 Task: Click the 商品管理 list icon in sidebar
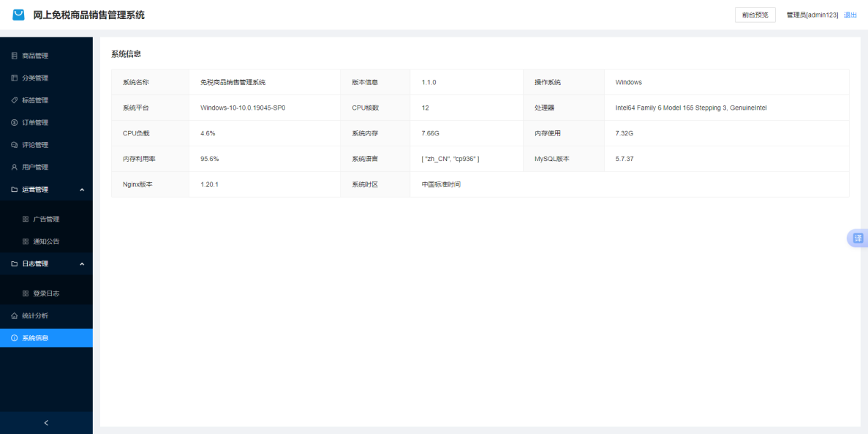click(15, 56)
